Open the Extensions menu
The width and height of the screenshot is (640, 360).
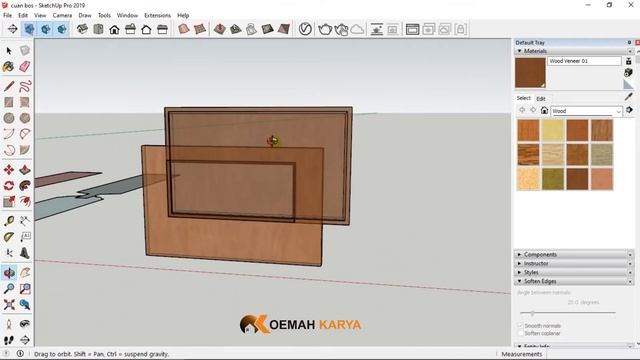tap(157, 15)
